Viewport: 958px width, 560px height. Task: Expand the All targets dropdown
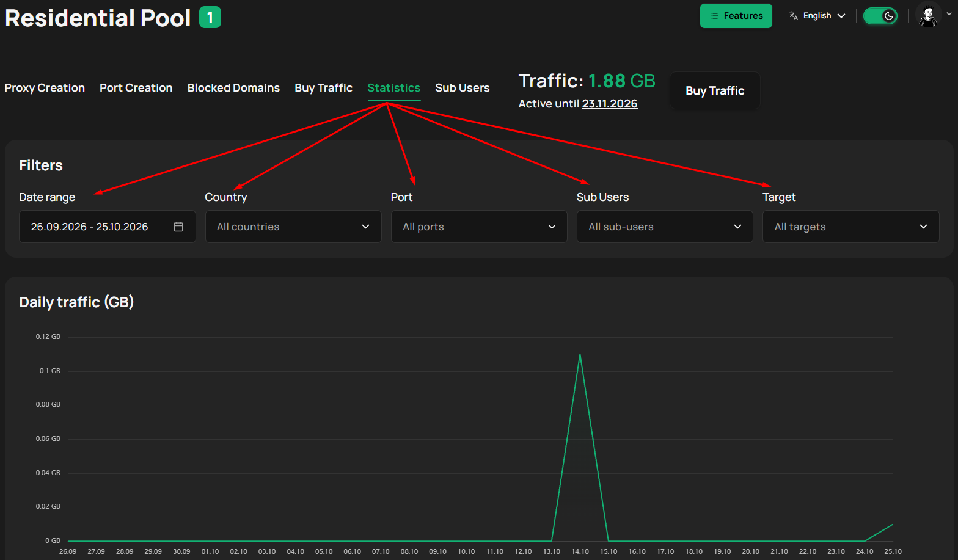[x=850, y=227]
